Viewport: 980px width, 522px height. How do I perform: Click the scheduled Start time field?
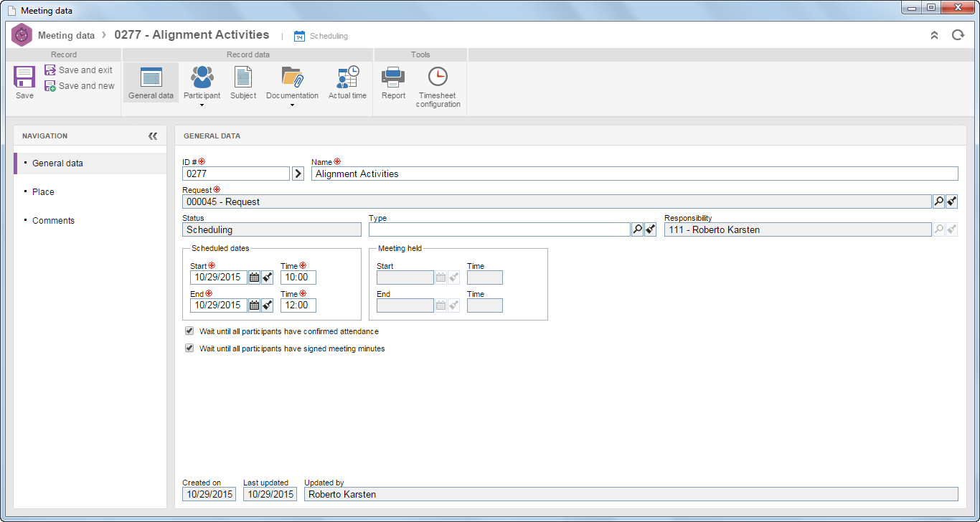298,277
